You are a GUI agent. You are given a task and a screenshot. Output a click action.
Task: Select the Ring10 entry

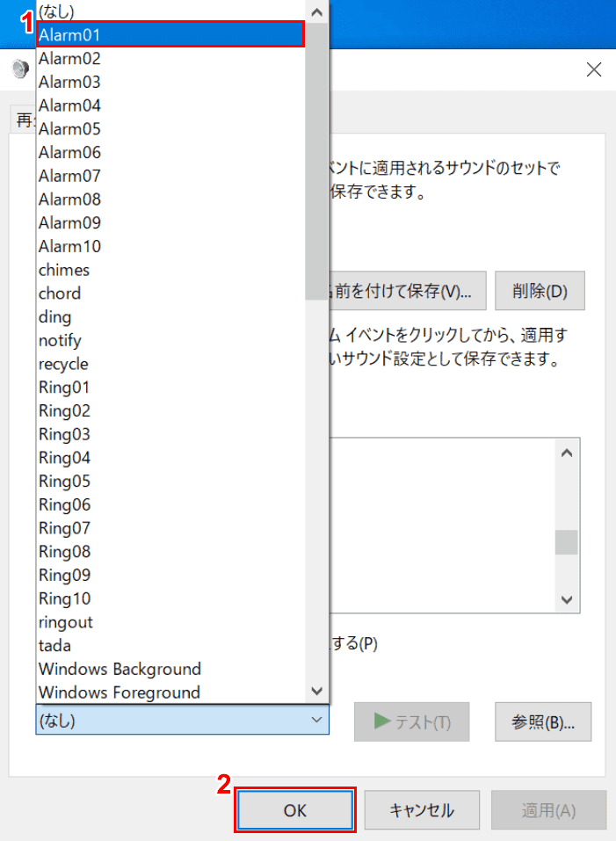point(171,599)
